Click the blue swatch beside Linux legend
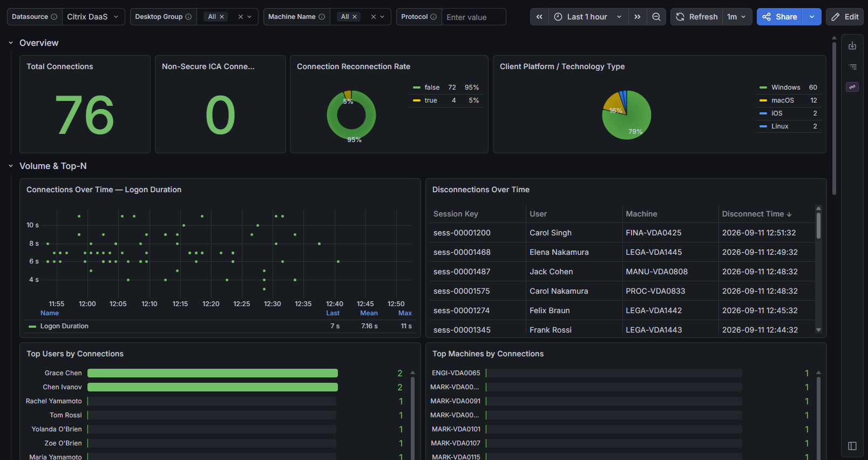Viewport: 868px width, 460px height. tap(763, 126)
